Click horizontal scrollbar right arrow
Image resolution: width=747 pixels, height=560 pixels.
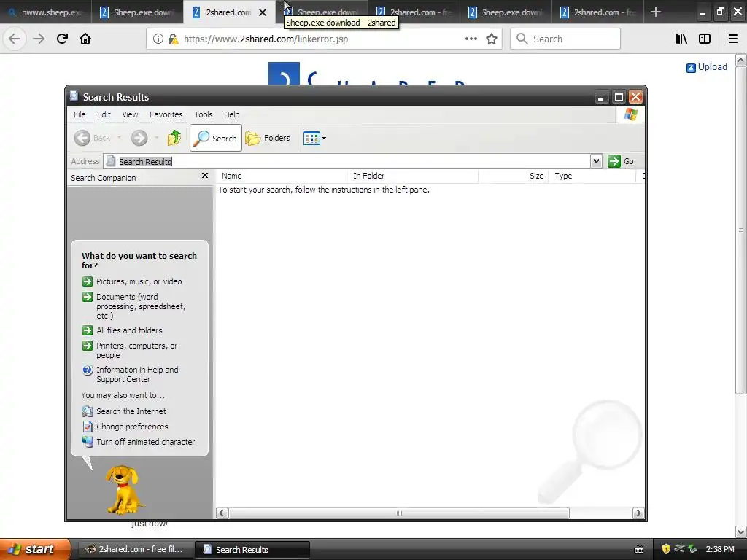pyautogui.click(x=638, y=513)
